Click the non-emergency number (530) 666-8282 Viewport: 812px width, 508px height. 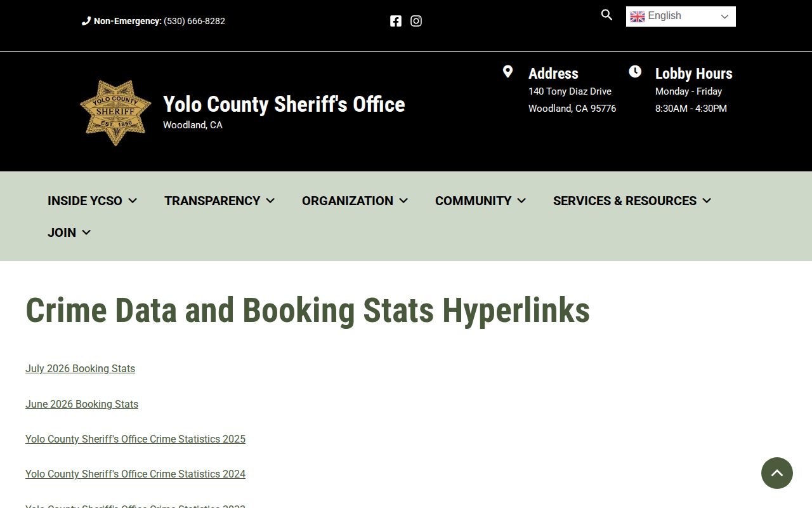(x=194, y=21)
